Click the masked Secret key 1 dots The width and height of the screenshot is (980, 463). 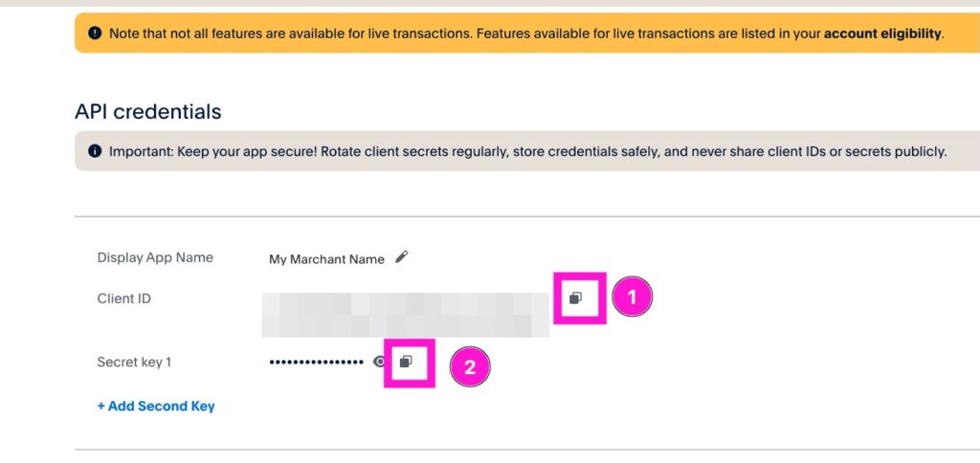point(316,363)
